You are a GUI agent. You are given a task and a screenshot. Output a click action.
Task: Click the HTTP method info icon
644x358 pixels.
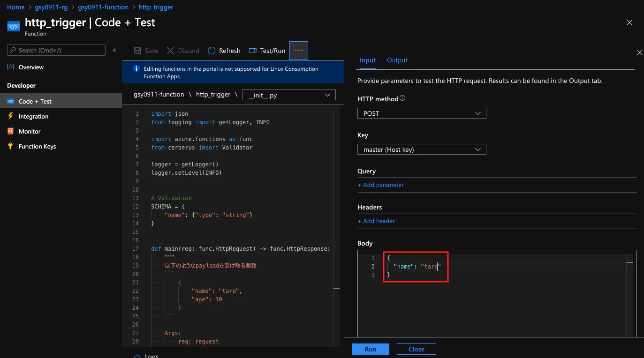coord(402,99)
